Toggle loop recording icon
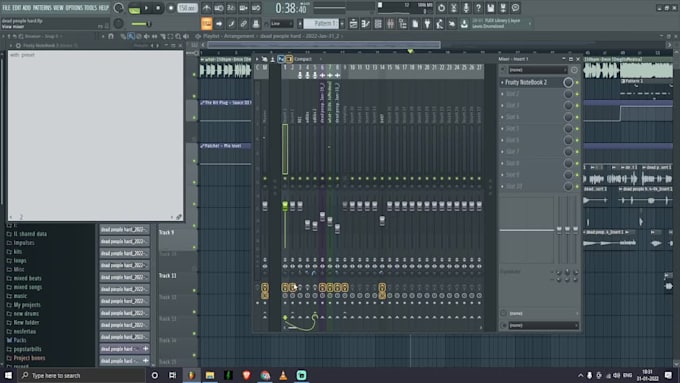The width and height of the screenshot is (680, 383). point(256,8)
